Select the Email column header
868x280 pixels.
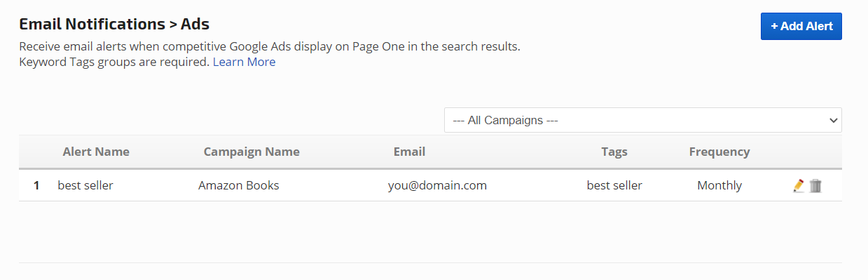click(x=409, y=152)
